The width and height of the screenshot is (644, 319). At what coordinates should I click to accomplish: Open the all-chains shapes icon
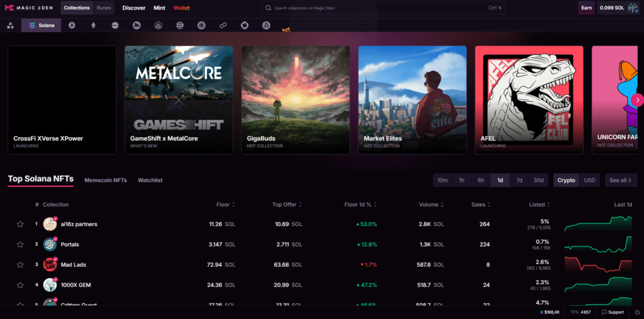(11, 26)
